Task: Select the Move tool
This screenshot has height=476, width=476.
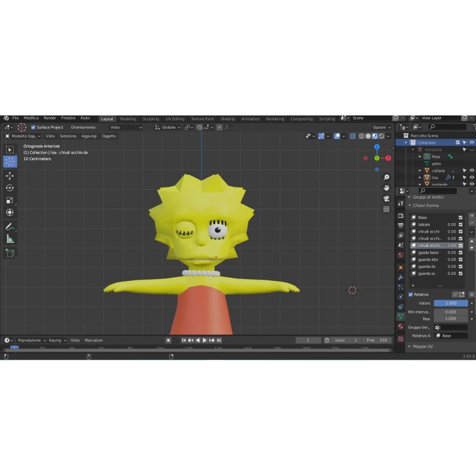Action: pyautogui.click(x=10, y=176)
